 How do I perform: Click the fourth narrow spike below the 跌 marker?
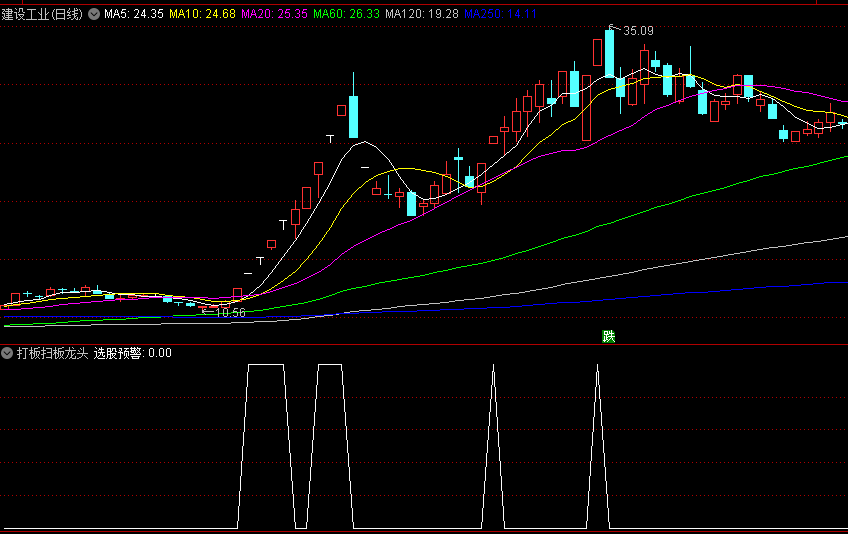[598, 373]
